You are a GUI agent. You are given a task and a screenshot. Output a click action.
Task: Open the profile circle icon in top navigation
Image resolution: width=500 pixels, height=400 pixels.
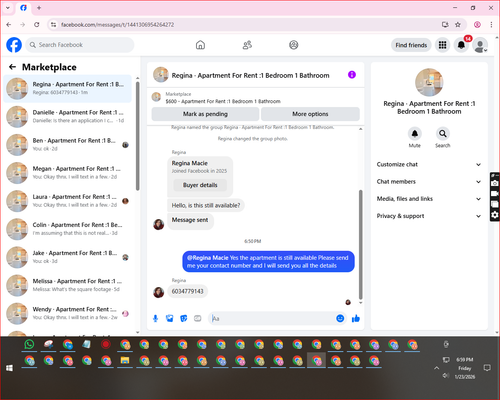294,45
